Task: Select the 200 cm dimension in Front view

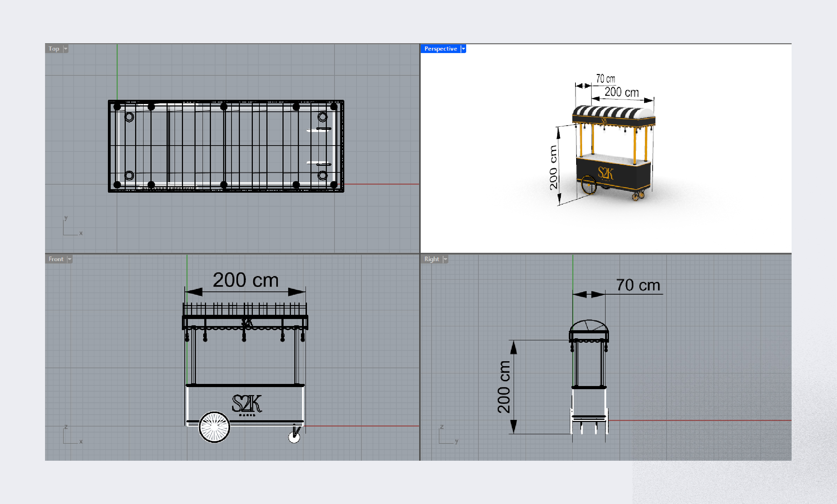Action: 245,280
